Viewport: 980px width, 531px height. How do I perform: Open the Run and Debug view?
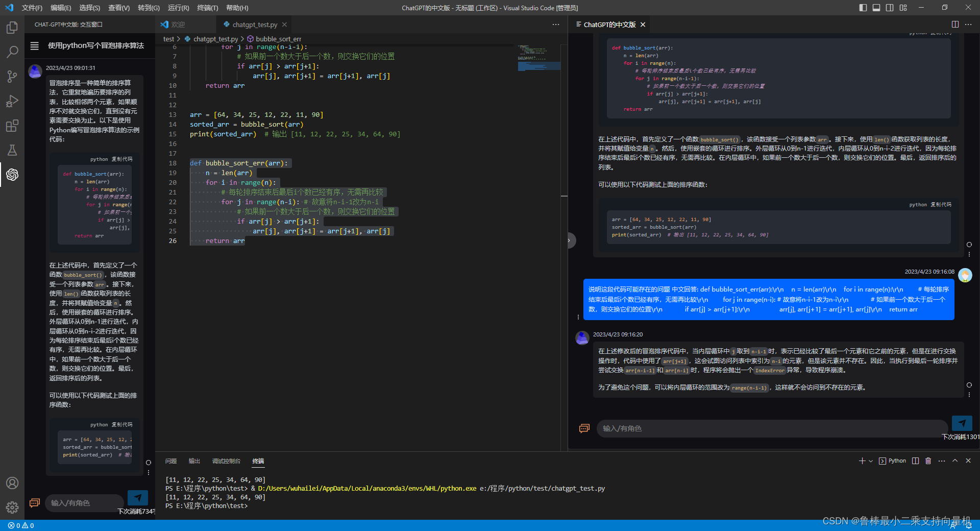(x=12, y=101)
